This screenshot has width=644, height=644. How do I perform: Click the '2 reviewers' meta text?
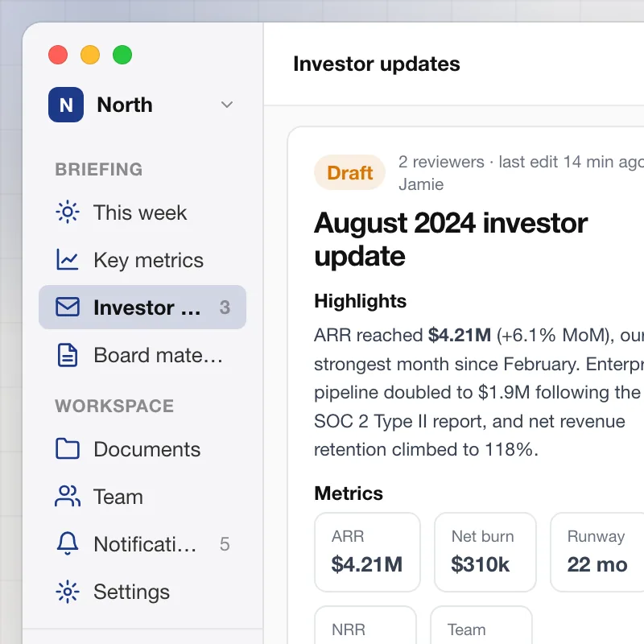tap(441, 162)
